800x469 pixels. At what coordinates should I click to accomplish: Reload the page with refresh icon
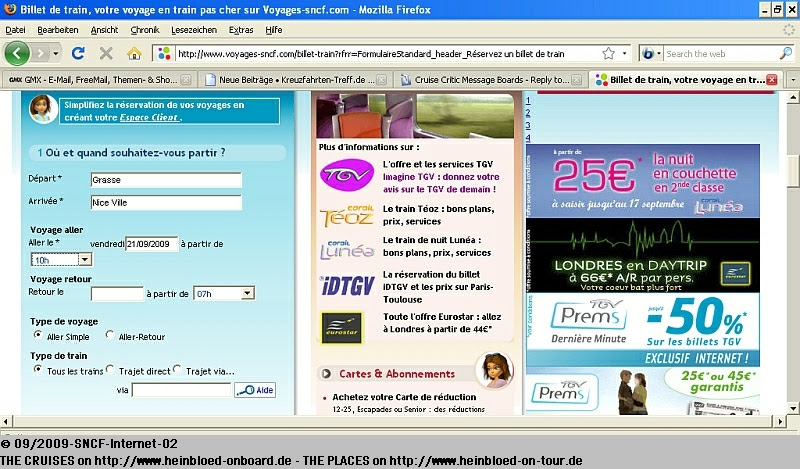point(78,53)
